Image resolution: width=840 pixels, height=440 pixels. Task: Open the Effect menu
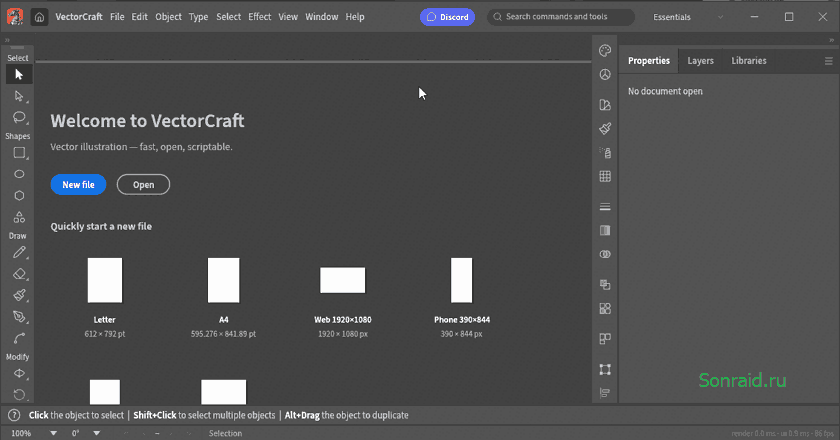point(259,17)
